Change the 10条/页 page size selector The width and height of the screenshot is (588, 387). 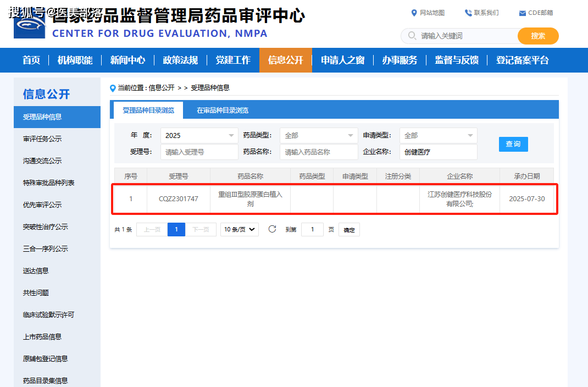[x=239, y=230]
